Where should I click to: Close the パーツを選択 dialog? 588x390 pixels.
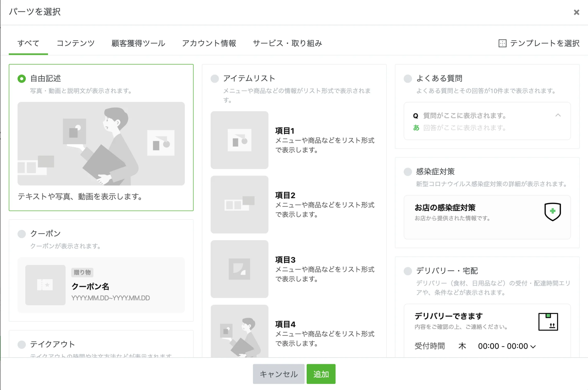coord(577,12)
